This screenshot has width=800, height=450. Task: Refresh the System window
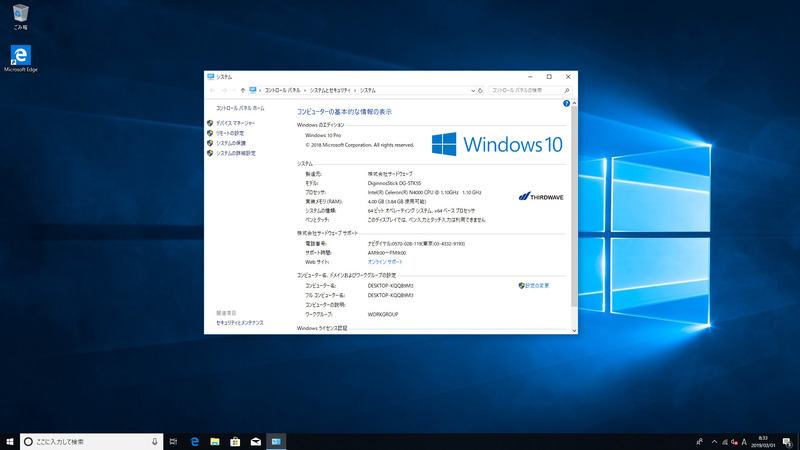(480, 90)
